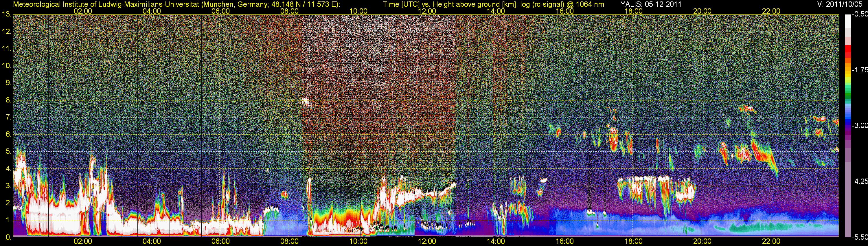Click the 5 km height axis label
868x246 pixels.
[x=8, y=152]
